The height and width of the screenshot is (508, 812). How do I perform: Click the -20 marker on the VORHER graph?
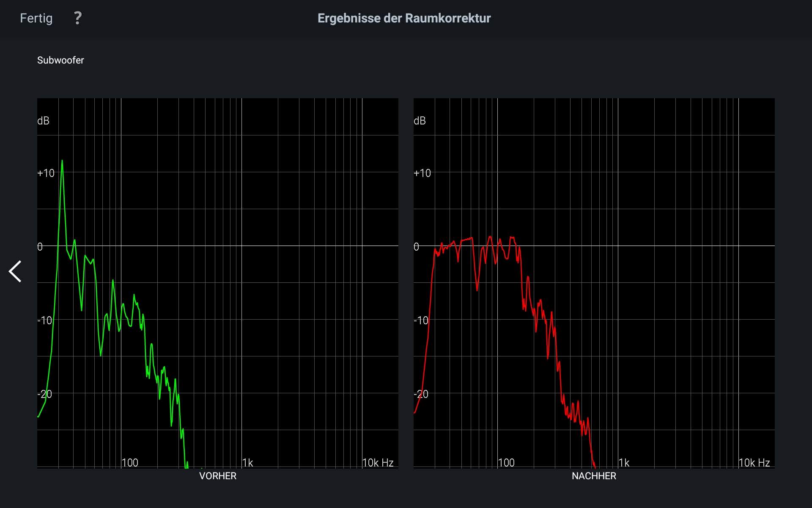(x=44, y=394)
